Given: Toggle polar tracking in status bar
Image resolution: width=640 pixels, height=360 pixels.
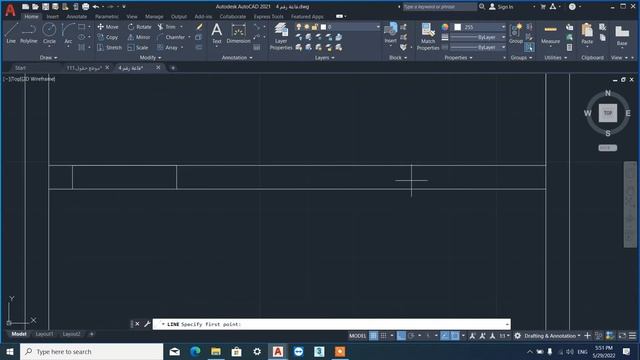Looking at the screenshot, I should coord(411,336).
